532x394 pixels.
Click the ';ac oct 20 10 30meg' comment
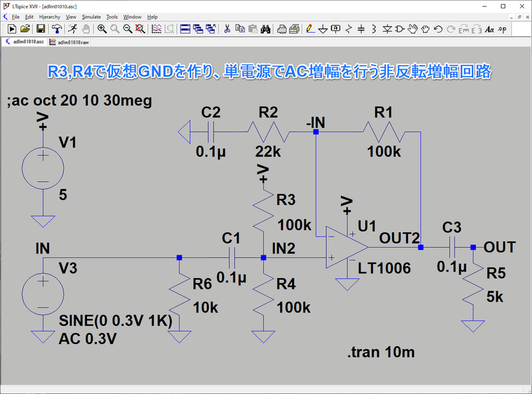[x=79, y=101]
